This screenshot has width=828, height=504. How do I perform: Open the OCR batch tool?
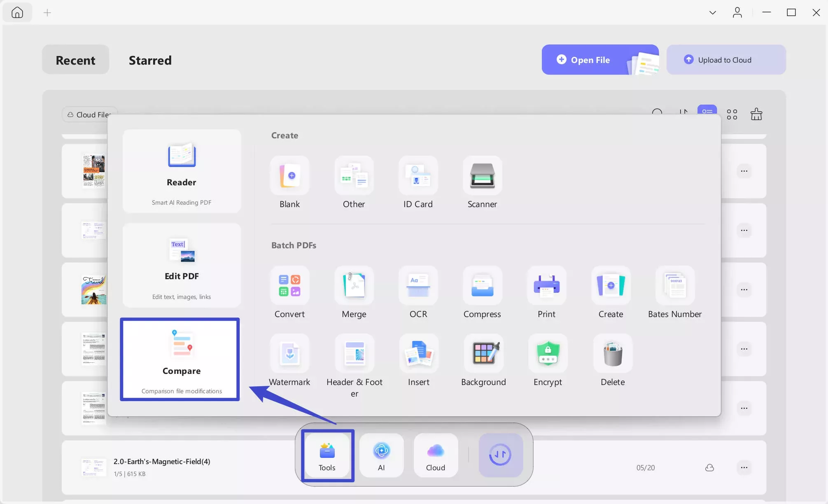coord(418,286)
